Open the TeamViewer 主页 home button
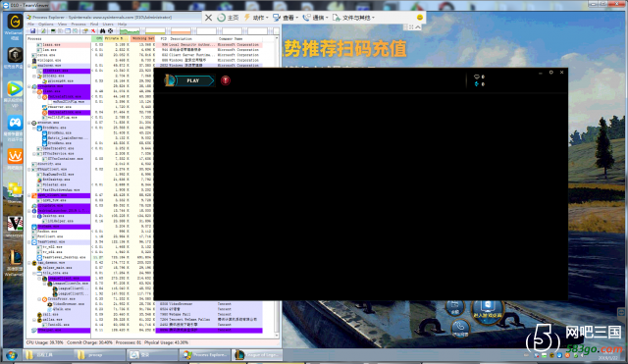This screenshot has width=628, height=364. point(228,18)
